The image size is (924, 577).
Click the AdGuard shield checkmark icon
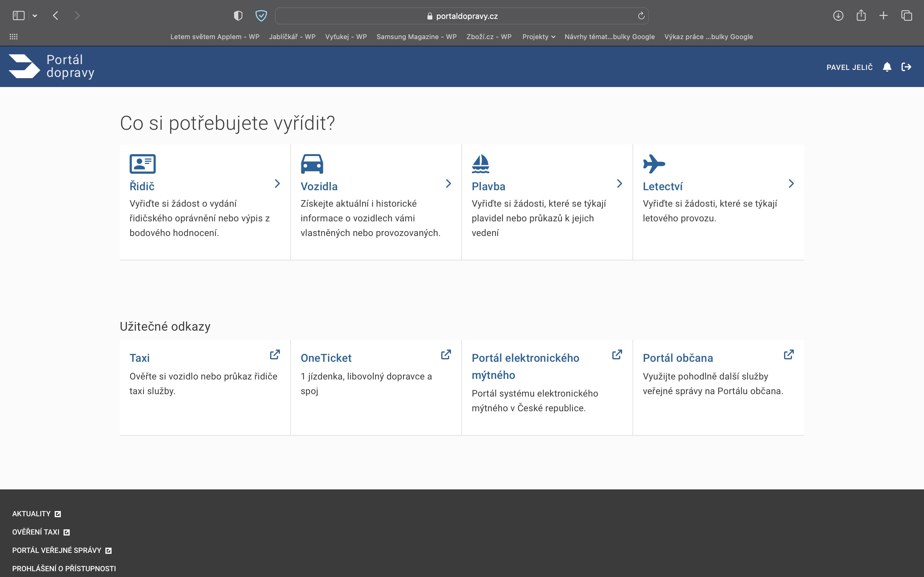[261, 16]
